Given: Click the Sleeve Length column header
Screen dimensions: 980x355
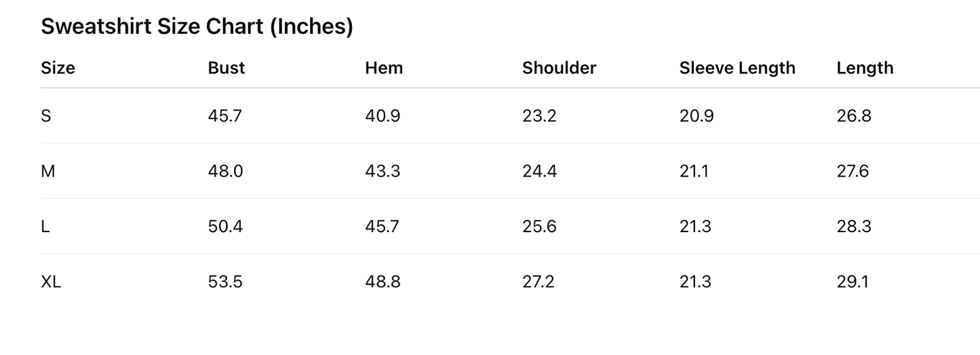Looking at the screenshot, I should (737, 68).
